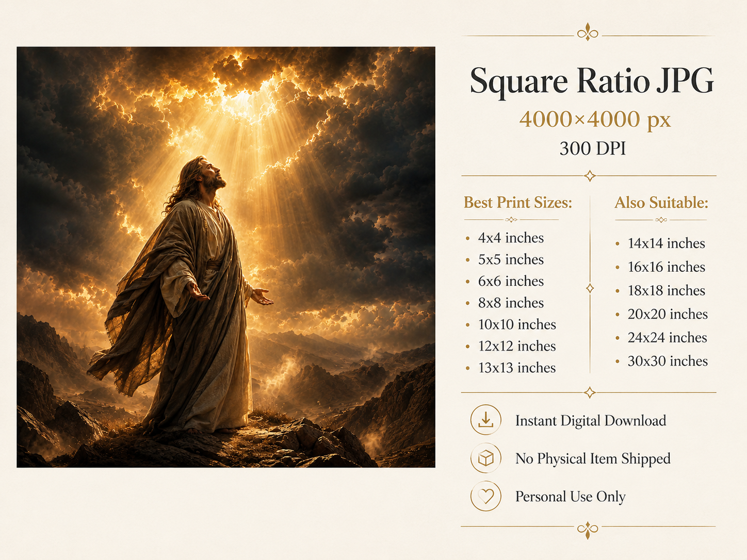The image size is (747, 560).
Task: Click the "Best Print Sizes:" heading
Action: click(518, 203)
